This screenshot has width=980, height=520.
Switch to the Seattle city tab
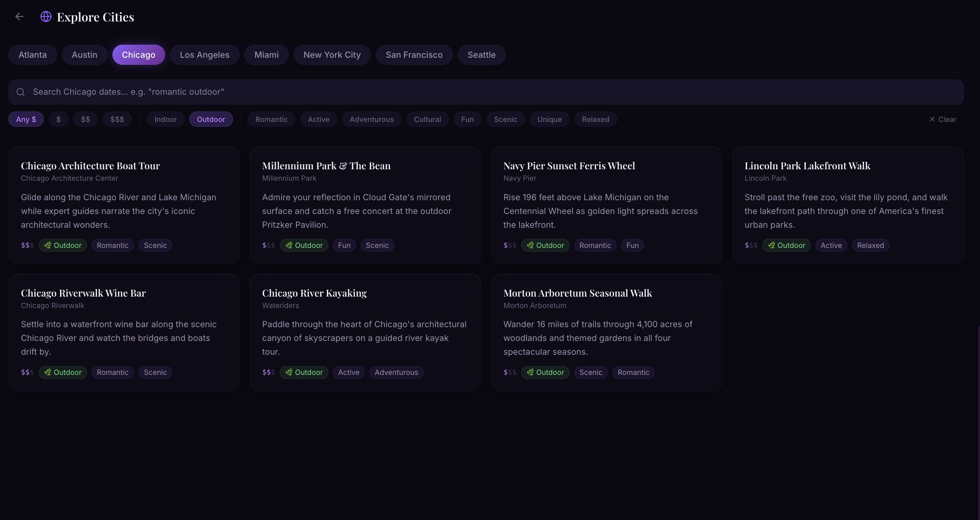tap(481, 55)
